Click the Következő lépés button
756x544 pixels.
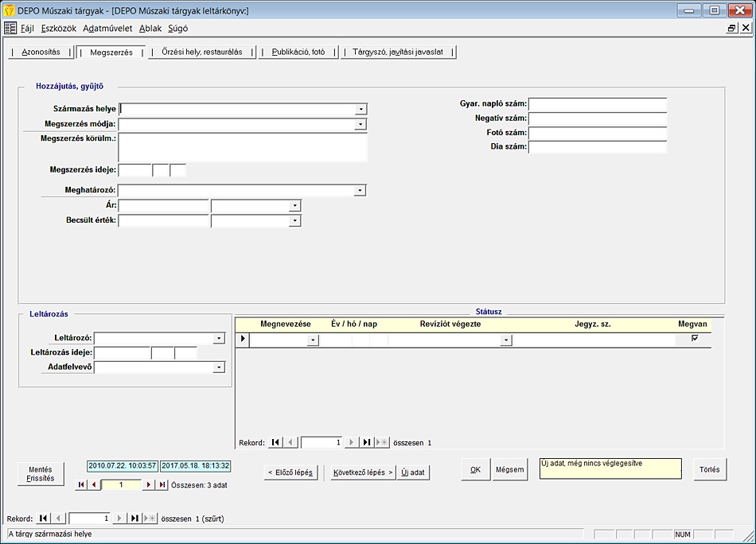(x=363, y=472)
